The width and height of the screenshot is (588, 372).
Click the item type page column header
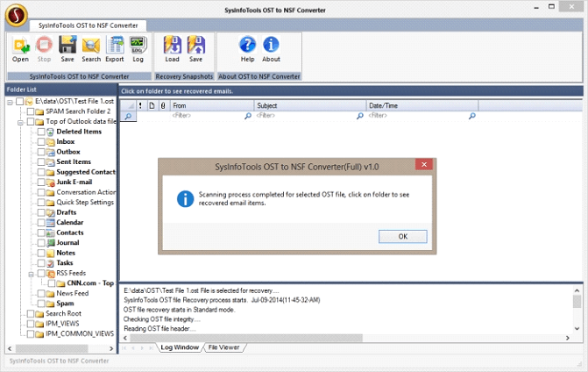152,106
